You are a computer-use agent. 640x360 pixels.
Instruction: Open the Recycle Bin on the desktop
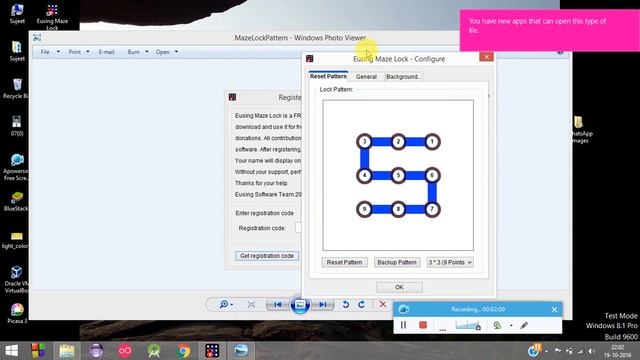[16, 89]
